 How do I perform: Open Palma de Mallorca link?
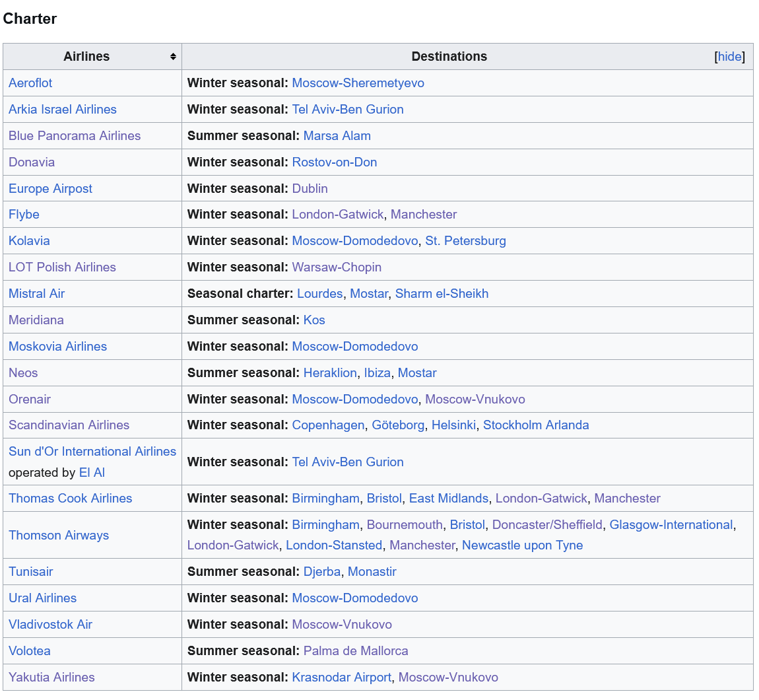tap(355, 651)
